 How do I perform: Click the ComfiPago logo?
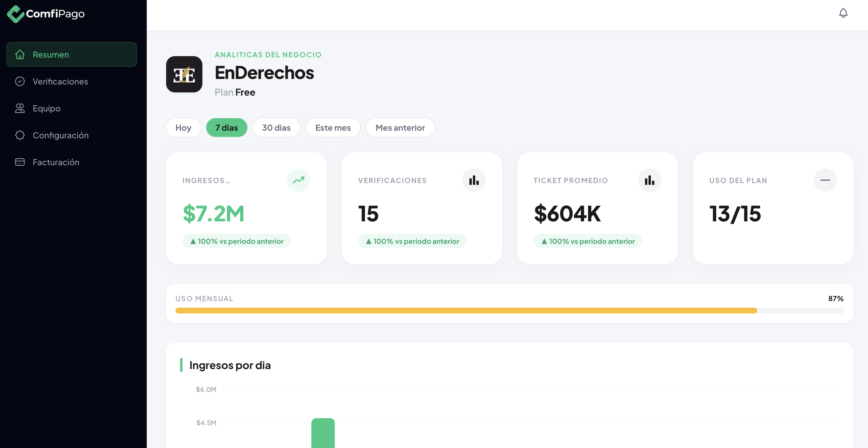pyautogui.click(x=46, y=14)
